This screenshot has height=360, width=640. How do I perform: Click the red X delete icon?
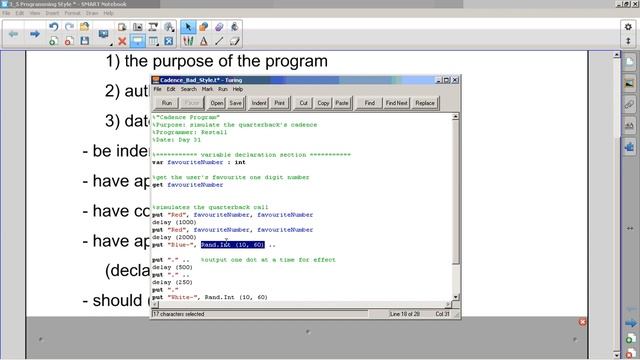coord(122,41)
